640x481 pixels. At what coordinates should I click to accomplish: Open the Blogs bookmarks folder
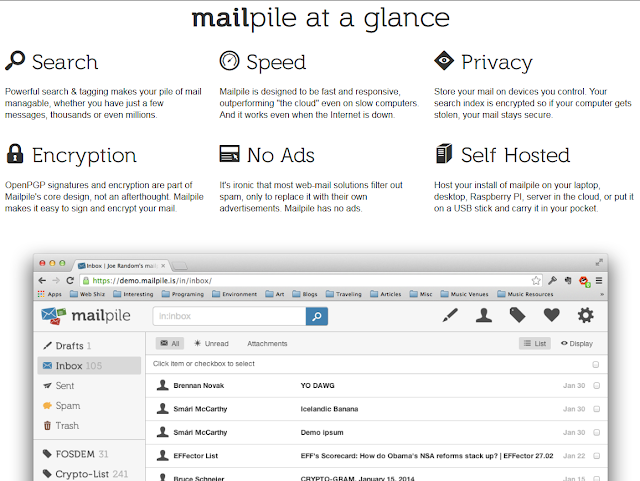pos(305,294)
